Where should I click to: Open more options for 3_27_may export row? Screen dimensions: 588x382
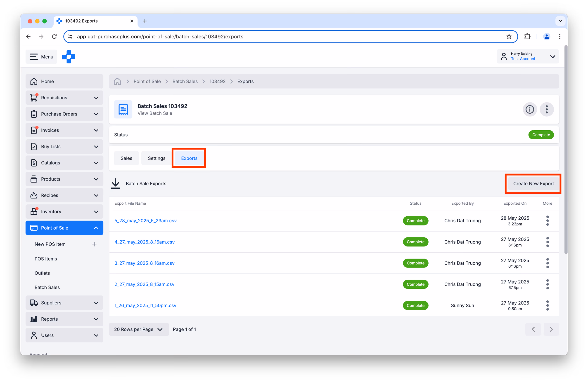547,263
